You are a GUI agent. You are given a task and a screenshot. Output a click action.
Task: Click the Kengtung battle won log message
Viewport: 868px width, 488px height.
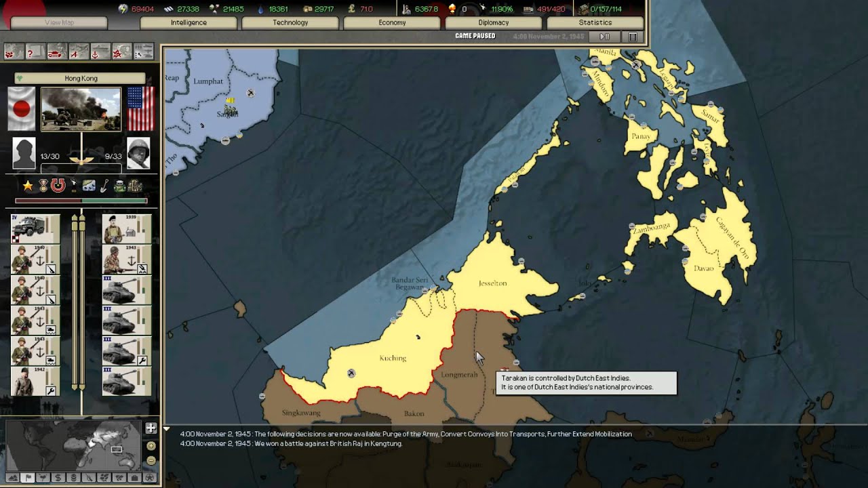292,443
